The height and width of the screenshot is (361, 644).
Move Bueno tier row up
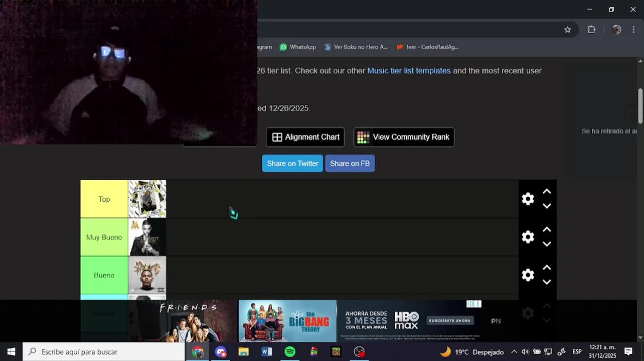tap(547, 268)
